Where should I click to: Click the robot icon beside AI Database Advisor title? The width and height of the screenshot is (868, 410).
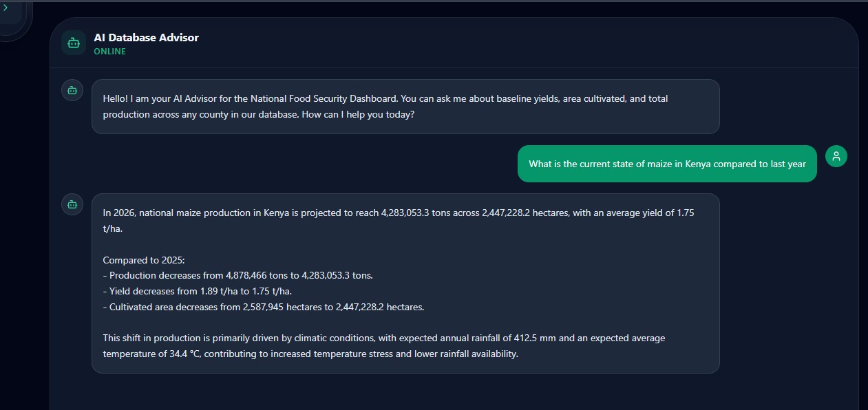(74, 43)
